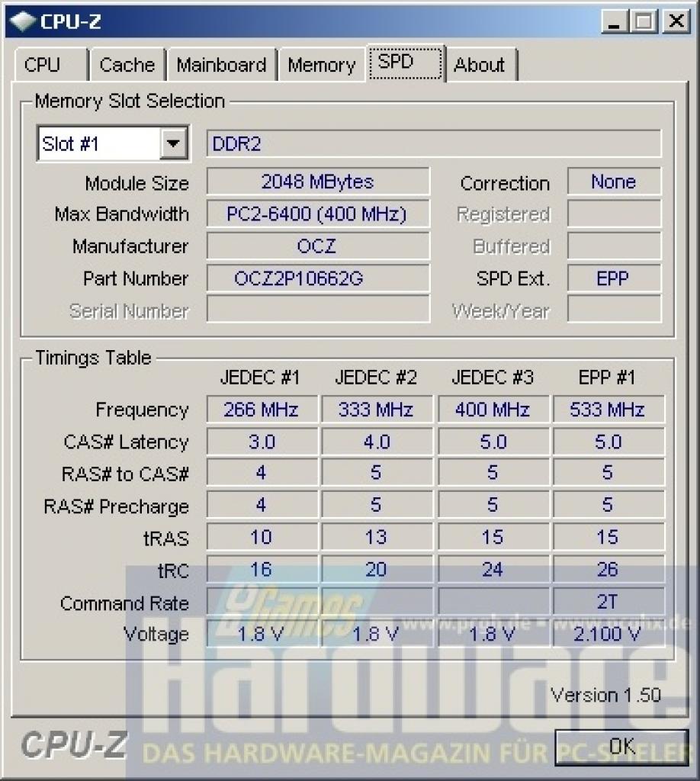Click the Correction value None
This screenshot has height=781, width=700.
pyautogui.click(x=614, y=182)
